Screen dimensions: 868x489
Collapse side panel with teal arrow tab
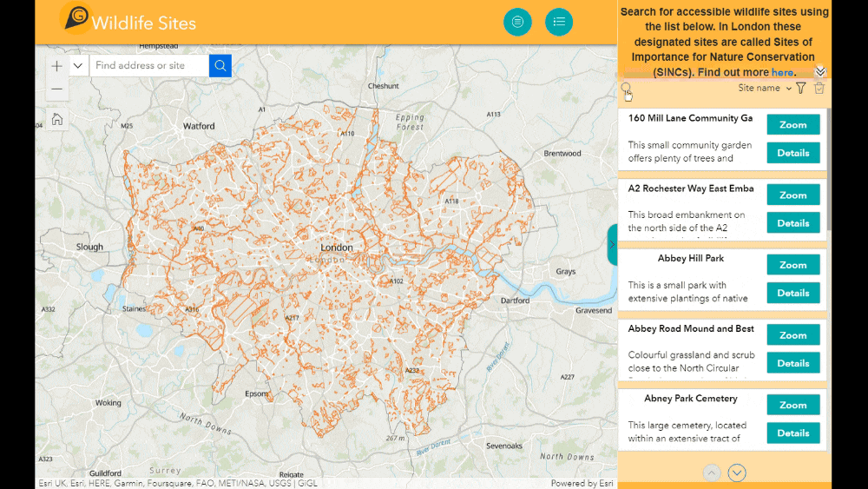tap(612, 244)
